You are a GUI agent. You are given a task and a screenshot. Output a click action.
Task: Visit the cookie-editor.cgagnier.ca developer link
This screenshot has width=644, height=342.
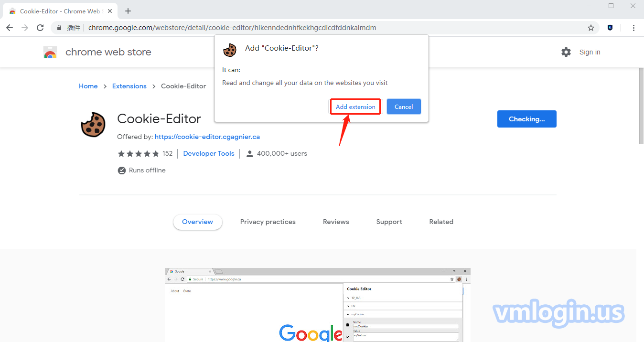click(207, 137)
